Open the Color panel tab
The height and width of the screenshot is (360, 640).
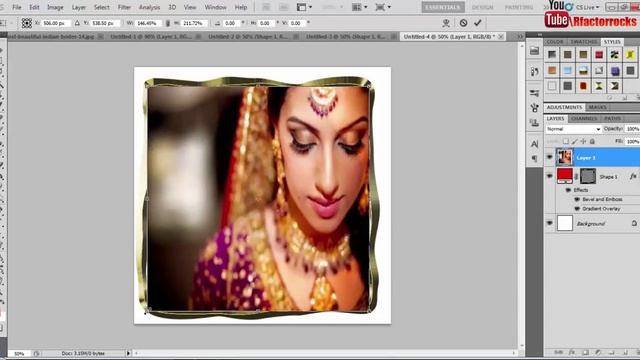pyautogui.click(x=554, y=42)
